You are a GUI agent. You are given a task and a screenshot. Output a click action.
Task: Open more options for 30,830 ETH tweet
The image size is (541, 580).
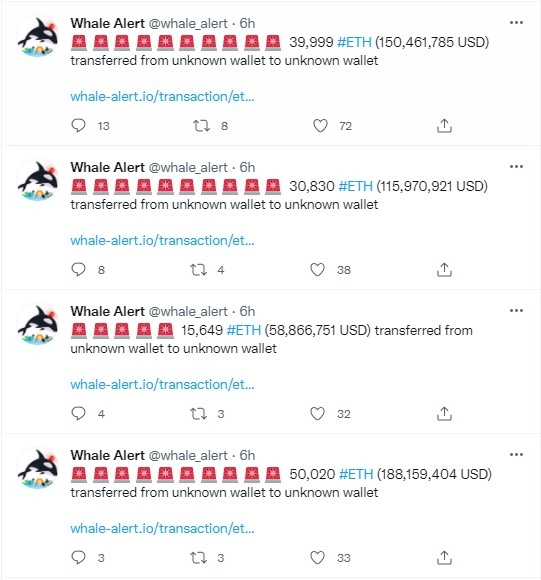(x=516, y=166)
